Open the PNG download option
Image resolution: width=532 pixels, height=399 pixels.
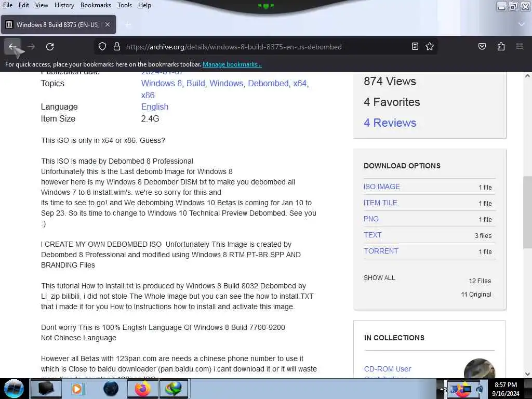pyautogui.click(x=371, y=219)
